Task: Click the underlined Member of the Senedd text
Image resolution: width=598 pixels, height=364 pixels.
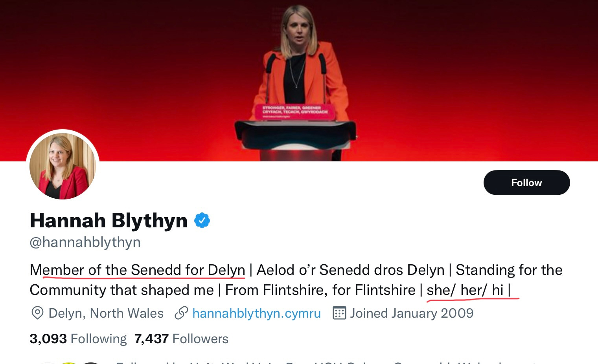Action: pyautogui.click(x=138, y=270)
